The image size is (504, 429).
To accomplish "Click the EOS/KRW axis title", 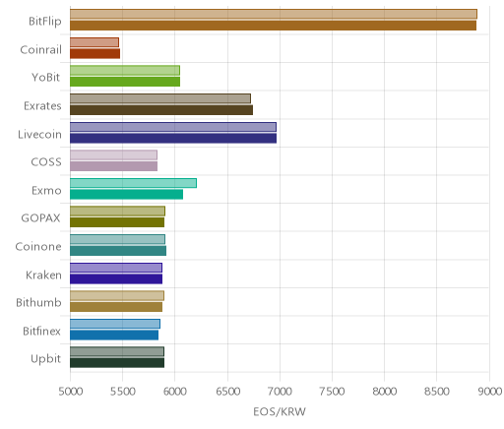I will tap(280, 411).
